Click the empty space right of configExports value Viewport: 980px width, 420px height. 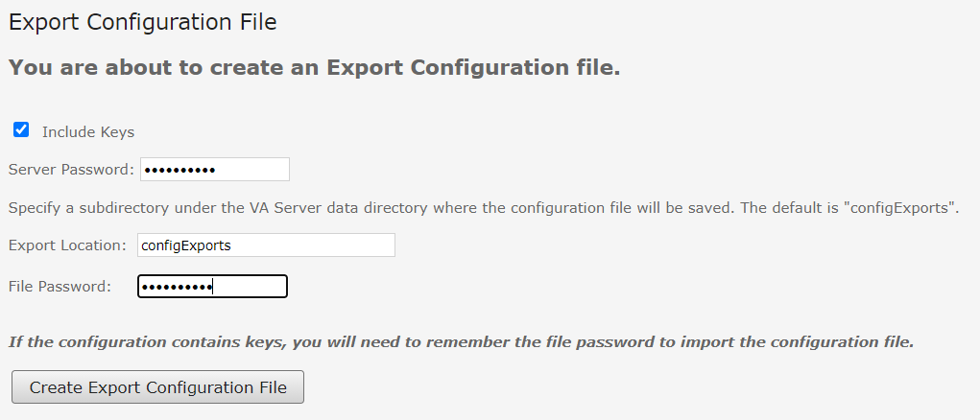[317, 245]
